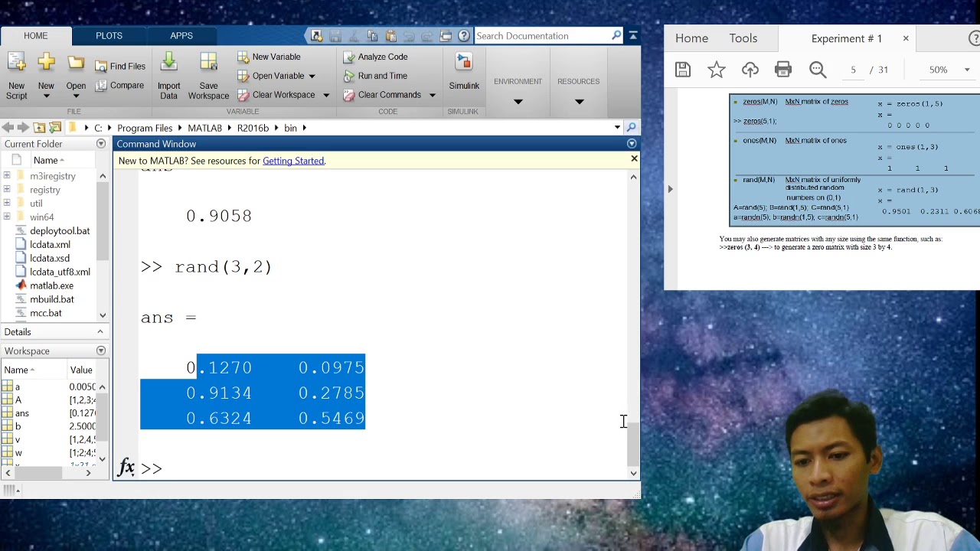This screenshot has height=551, width=980.
Task: Expand the Open Variable dropdown arrow
Action: (312, 77)
